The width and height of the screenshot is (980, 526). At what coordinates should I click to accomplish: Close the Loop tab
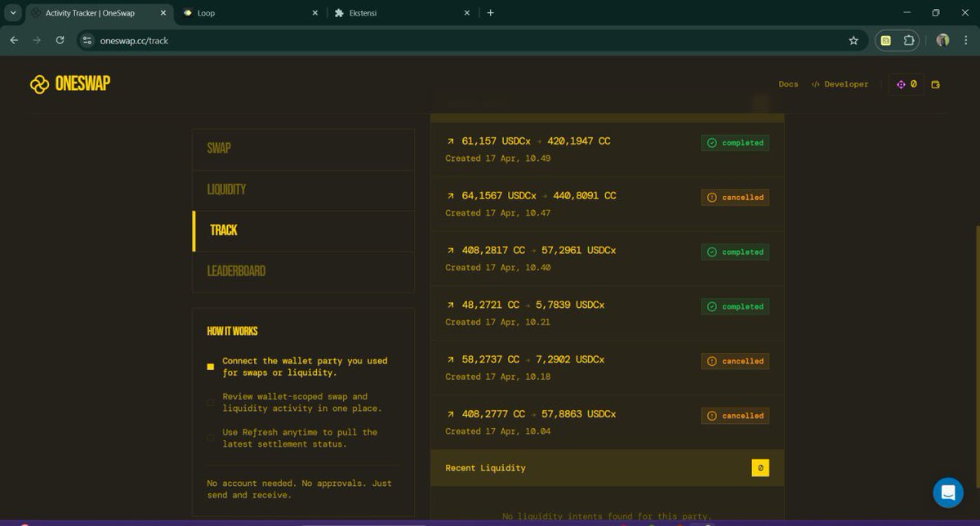coord(315,13)
